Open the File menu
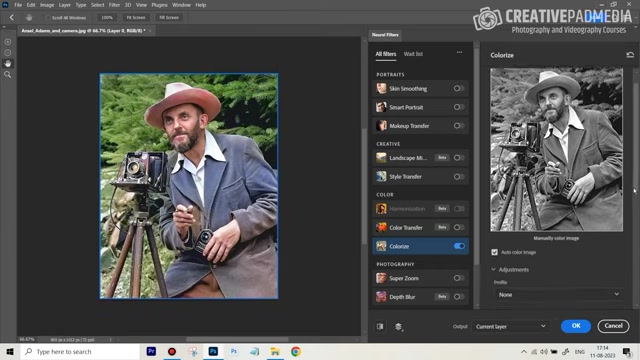The width and height of the screenshot is (640, 360). pyautogui.click(x=18, y=5)
